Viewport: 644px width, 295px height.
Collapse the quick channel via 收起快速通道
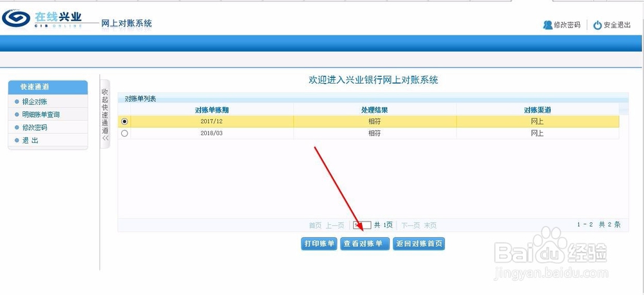105,114
